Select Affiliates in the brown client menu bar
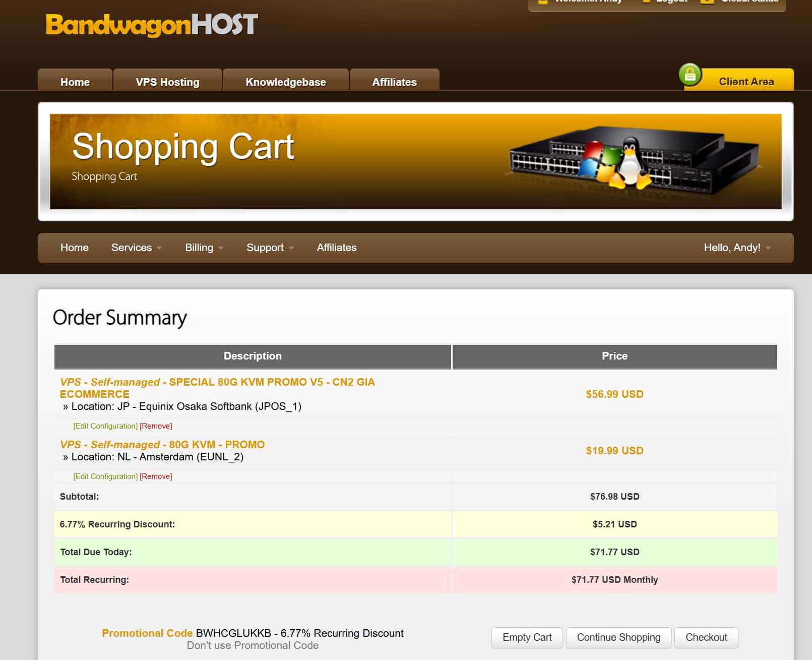The width and height of the screenshot is (812, 660). click(337, 248)
